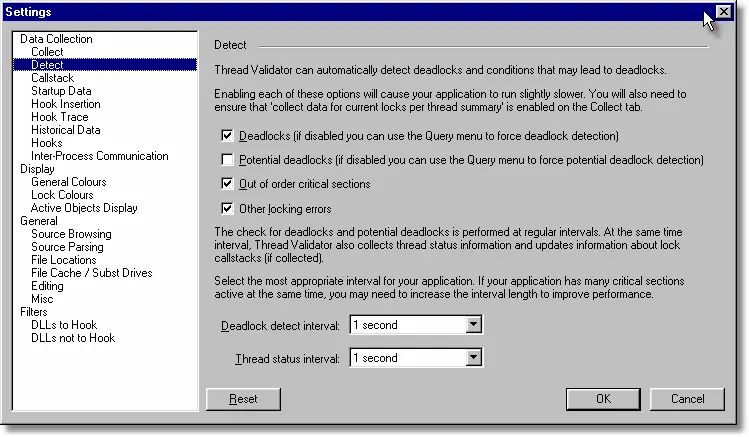
Task: Open DLLs to Hook settings
Action: (64, 325)
